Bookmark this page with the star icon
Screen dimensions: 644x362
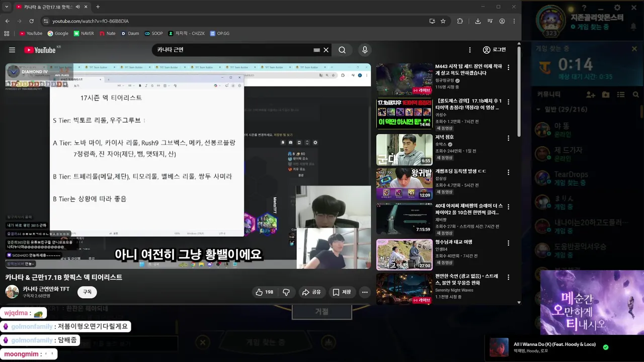[x=443, y=21]
